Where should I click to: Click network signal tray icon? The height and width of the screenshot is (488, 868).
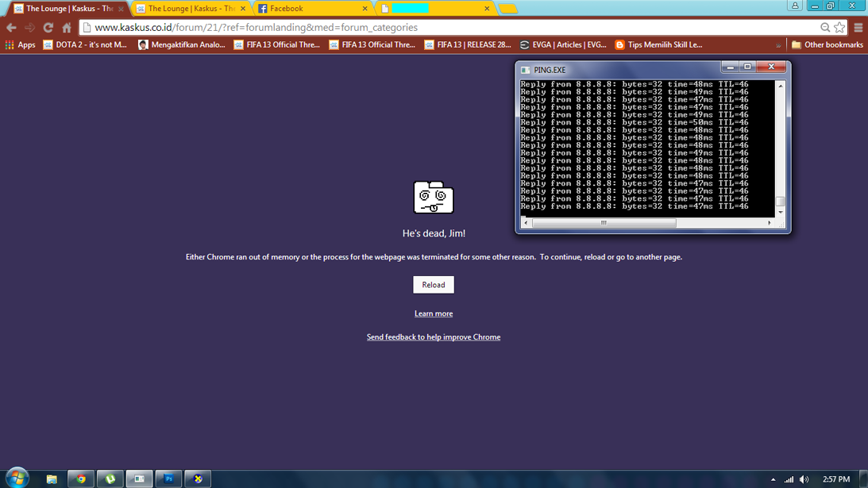pyautogui.click(x=789, y=480)
